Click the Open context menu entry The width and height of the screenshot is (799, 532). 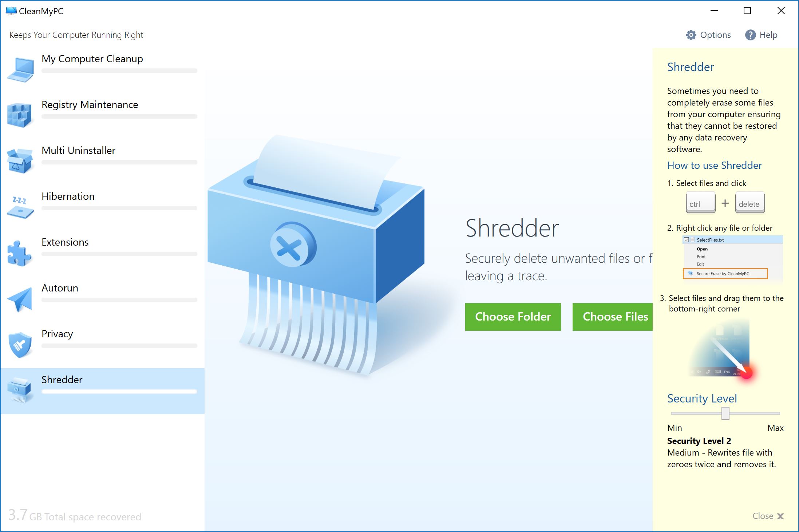(703, 247)
